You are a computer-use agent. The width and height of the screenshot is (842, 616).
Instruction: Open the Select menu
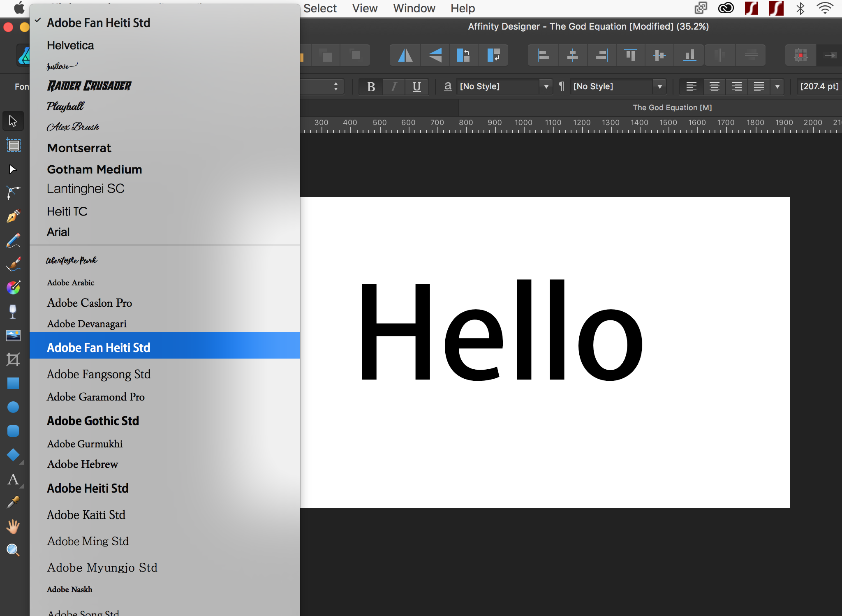coord(320,8)
